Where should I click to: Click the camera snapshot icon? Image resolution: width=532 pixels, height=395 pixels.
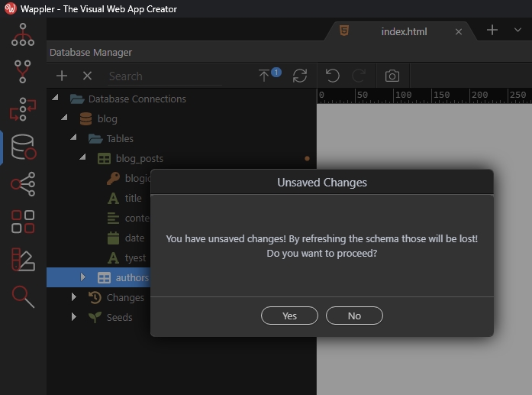pyautogui.click(x=392, y=76)
